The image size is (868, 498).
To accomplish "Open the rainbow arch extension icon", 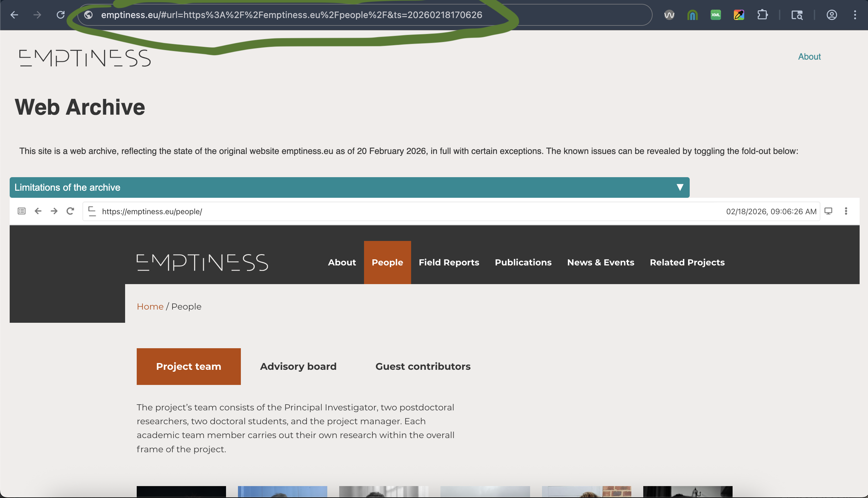I will click(692, 15).
